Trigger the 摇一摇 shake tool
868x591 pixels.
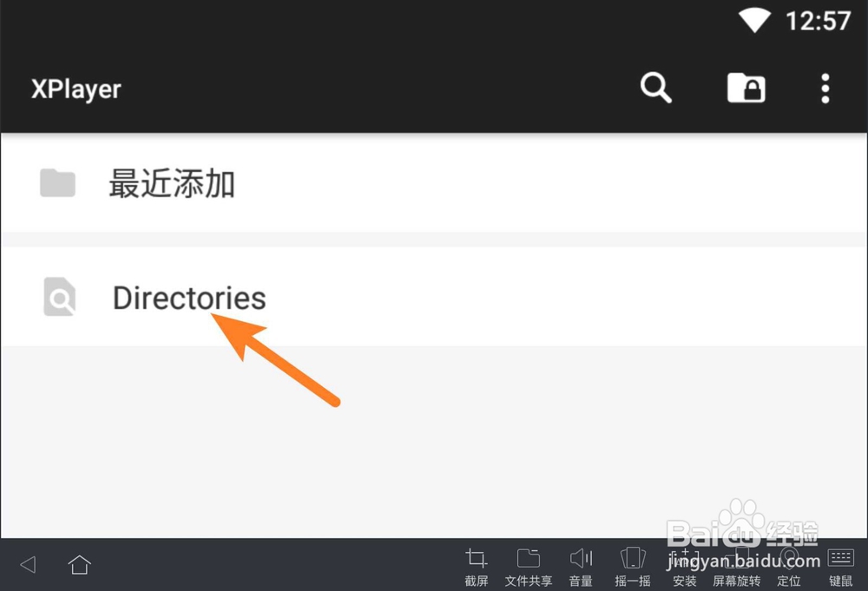632,567
